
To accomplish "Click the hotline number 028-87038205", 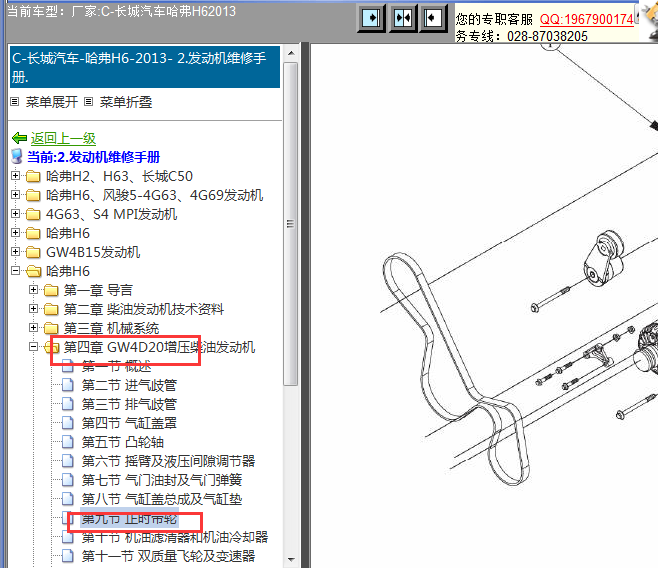I will [x=547, y=36].
